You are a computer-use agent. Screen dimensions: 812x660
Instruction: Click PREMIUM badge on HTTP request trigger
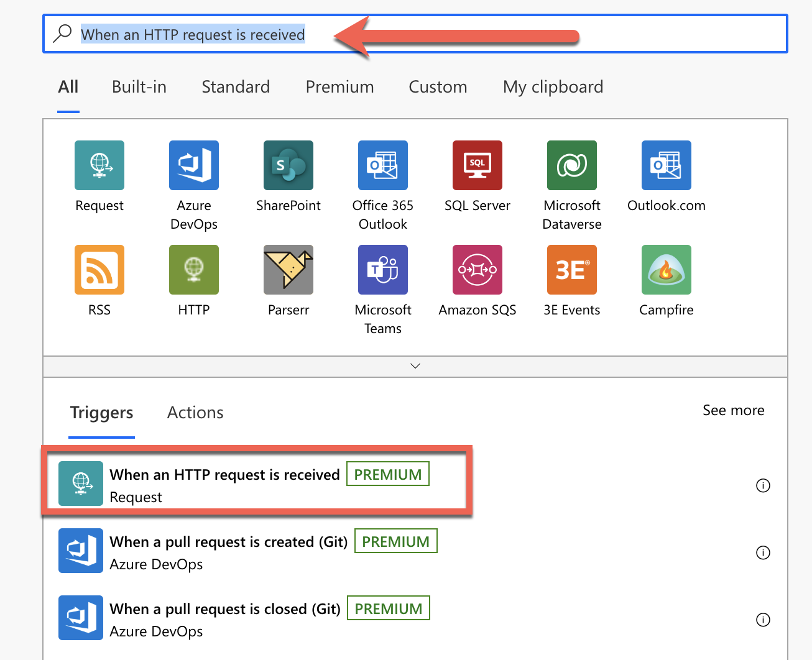(x=388, y=474)
